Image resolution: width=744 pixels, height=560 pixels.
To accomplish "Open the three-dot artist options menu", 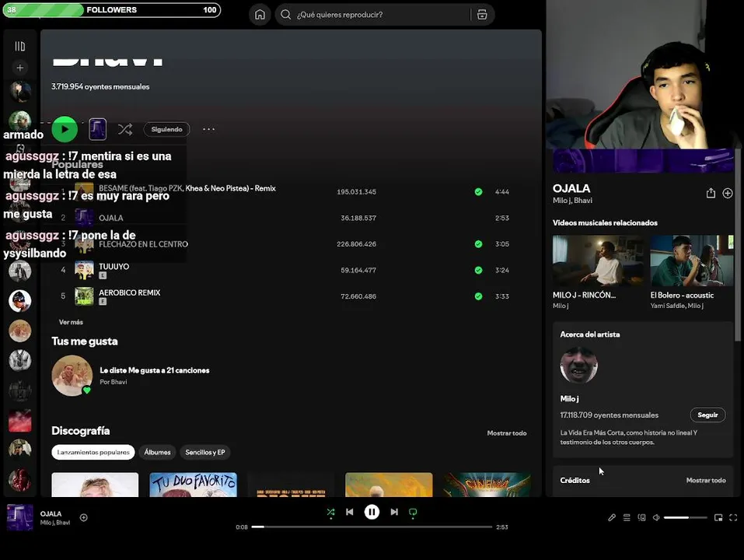I will pyautogui.click(x=209, y=129).
